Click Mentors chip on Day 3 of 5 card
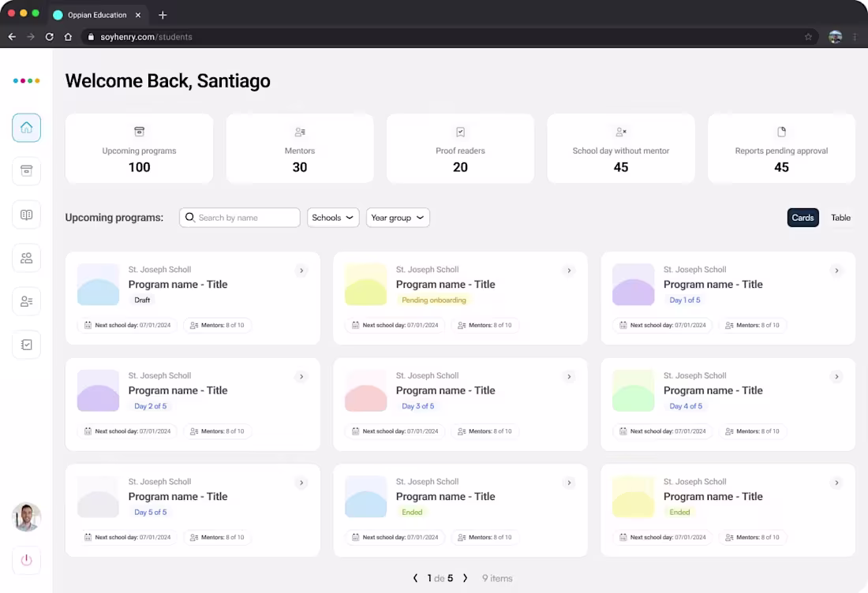Viewport: 868px width, 593px height. tap(485, 431)
